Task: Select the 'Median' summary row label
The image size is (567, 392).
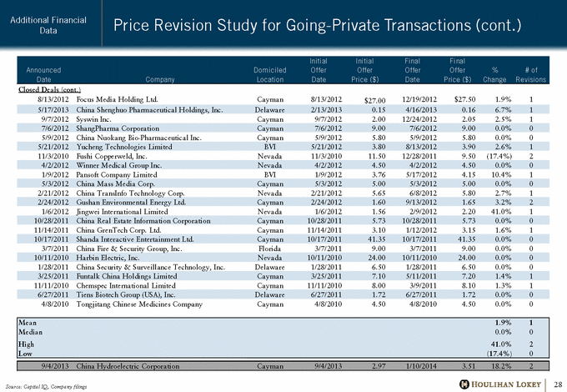Action: [x=31, y=330]
